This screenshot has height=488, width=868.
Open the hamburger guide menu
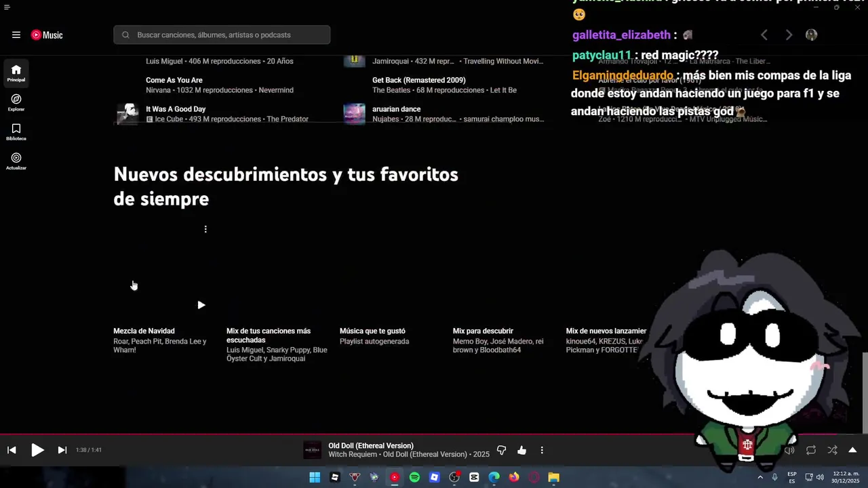click(x=16, y=35)
